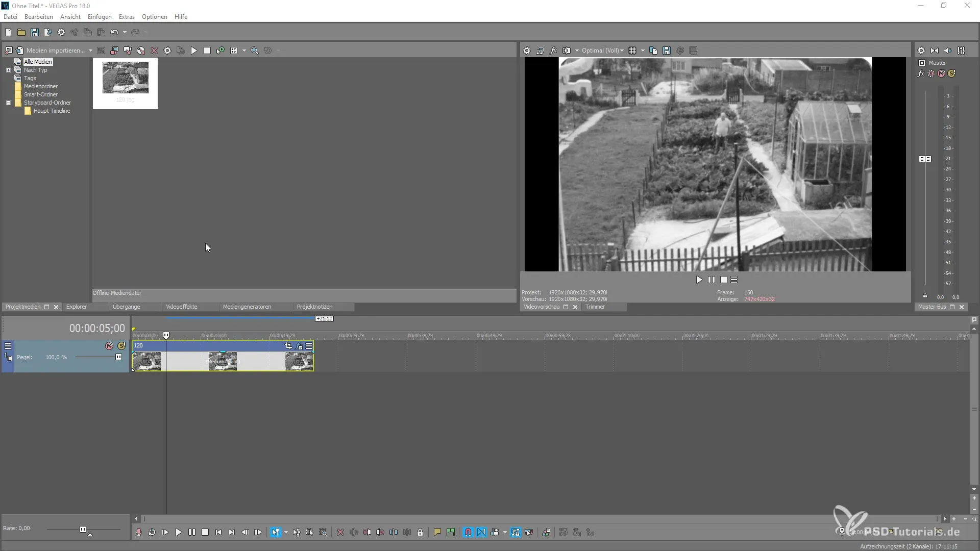
Task: Open auto ripple mode dropdown arrow
Action: click(505, 532)
